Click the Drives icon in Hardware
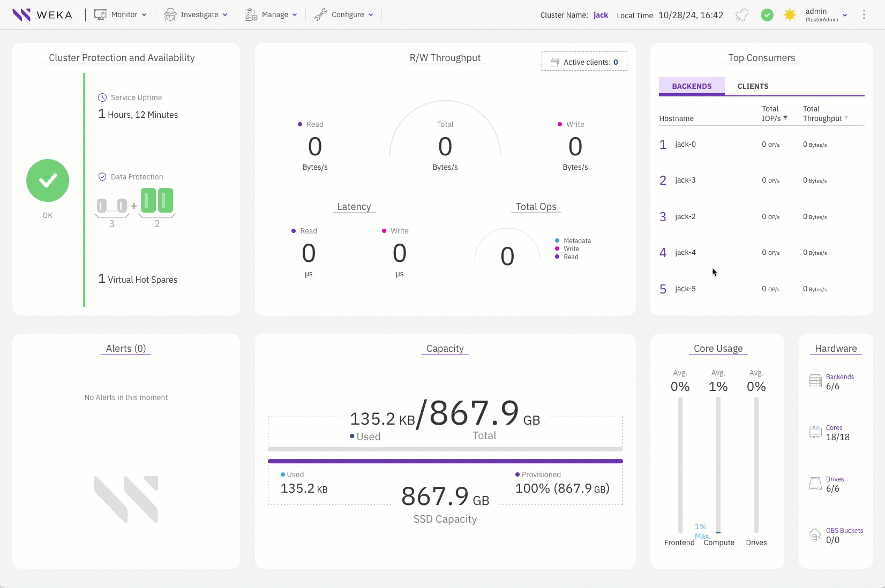Viewport: 885px width, 588px height. point(815,484)
